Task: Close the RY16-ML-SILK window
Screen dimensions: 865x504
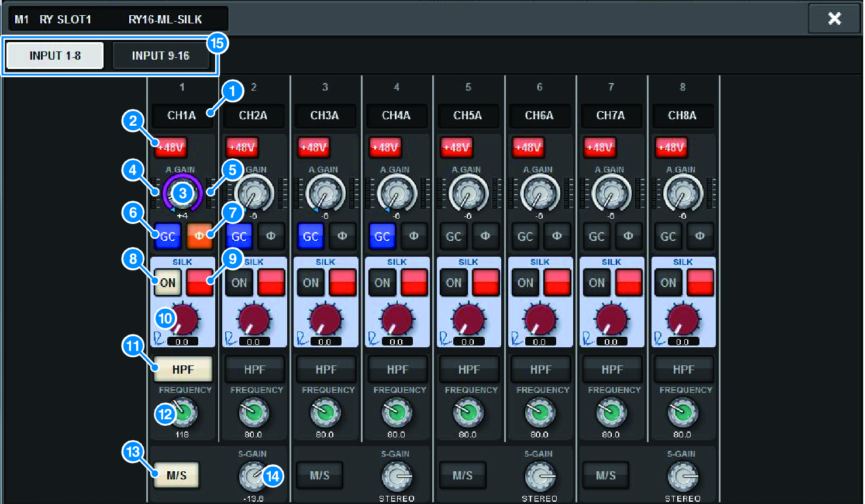Action: click(834, 19)
